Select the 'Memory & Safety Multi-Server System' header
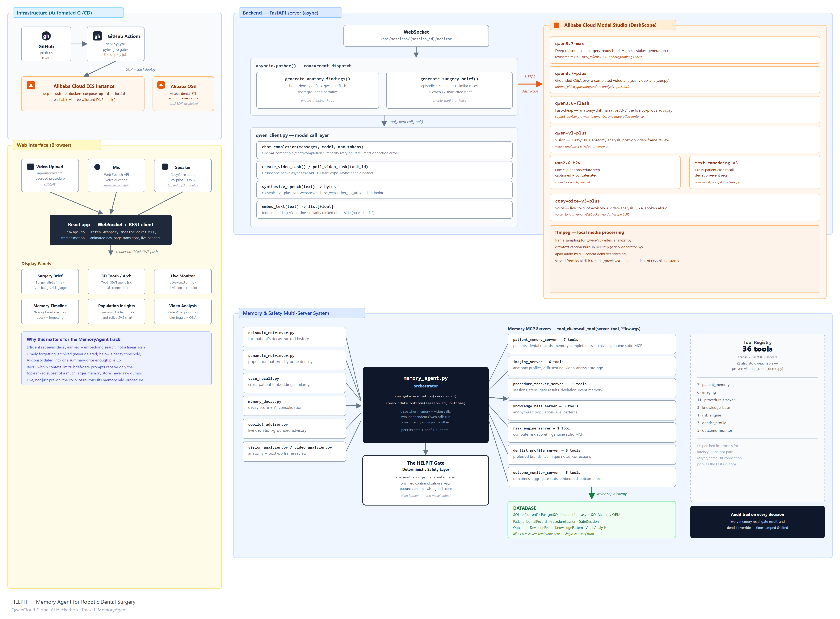840x619 pixels. [x=302, y=313]
